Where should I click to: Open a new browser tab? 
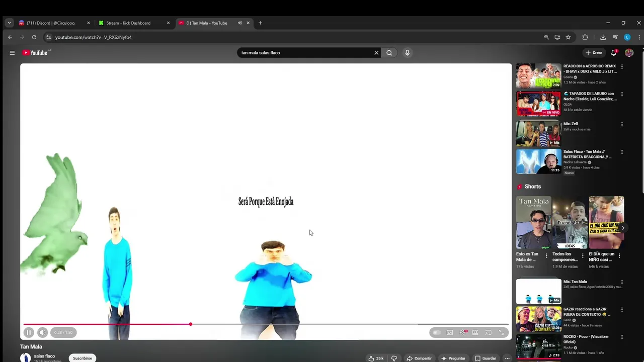point(260,23)
